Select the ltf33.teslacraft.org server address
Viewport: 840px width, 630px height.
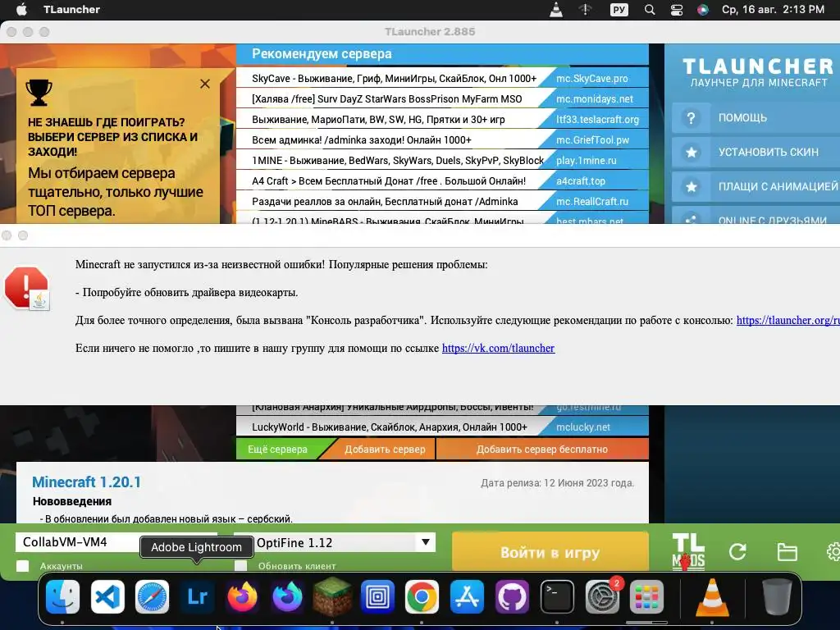[597, 120]
